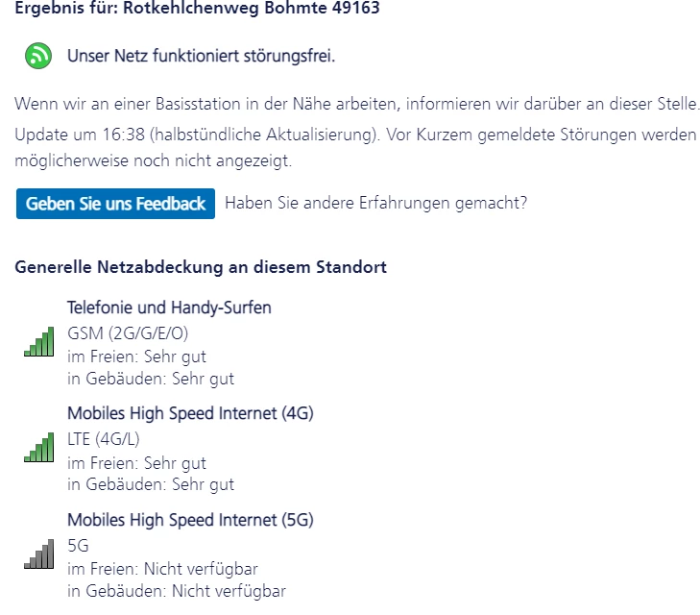The height and width of the screenshot is (615, 700).
Task: Click the Generelle Netzabdeckung an diesem Standort heading
Action: 201,266
